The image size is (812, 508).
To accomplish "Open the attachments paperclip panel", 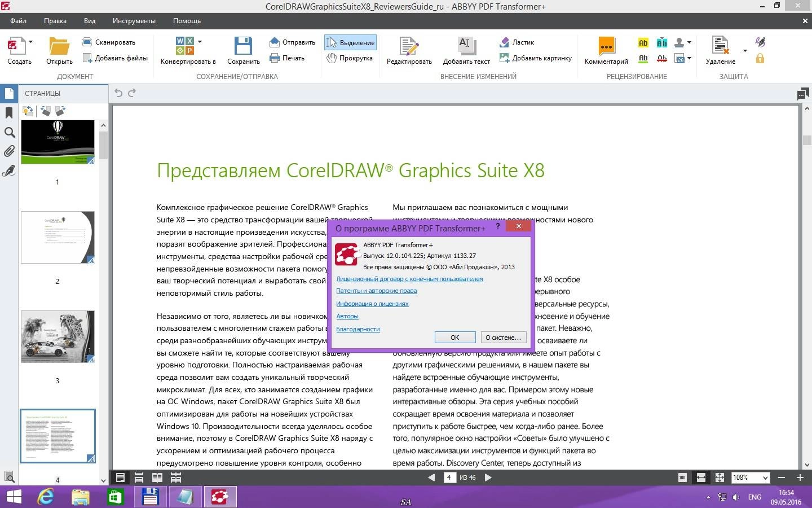I will tap(9, 151).
